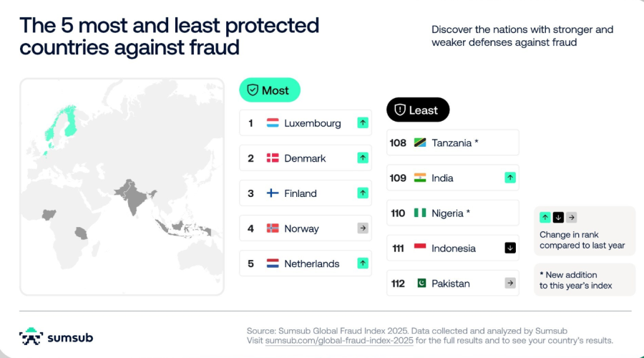Click the green up-arrow in the legend
The width and height of the screenshot is (644, 358).
(545, 218)
